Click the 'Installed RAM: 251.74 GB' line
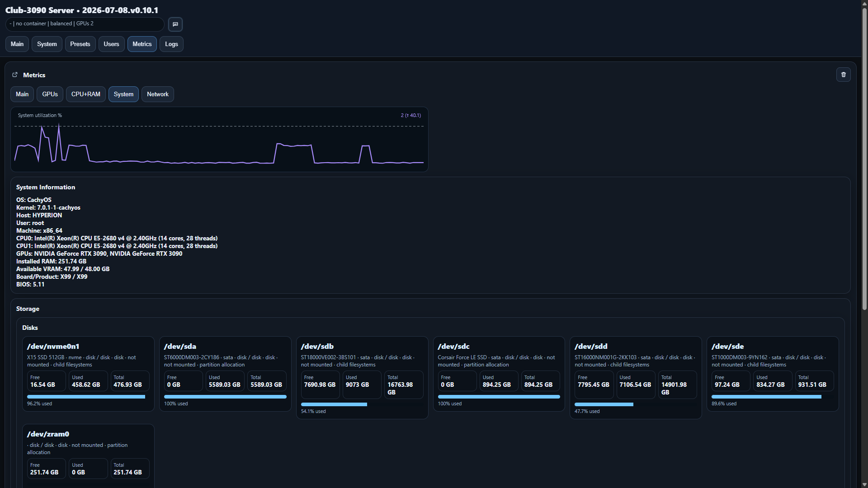 (x=51, y=261)
